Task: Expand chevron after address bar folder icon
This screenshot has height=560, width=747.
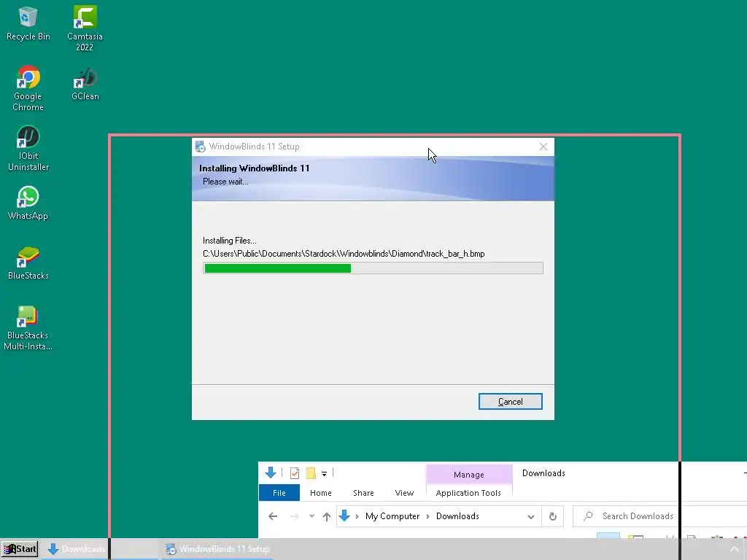Action: [357, 517]
